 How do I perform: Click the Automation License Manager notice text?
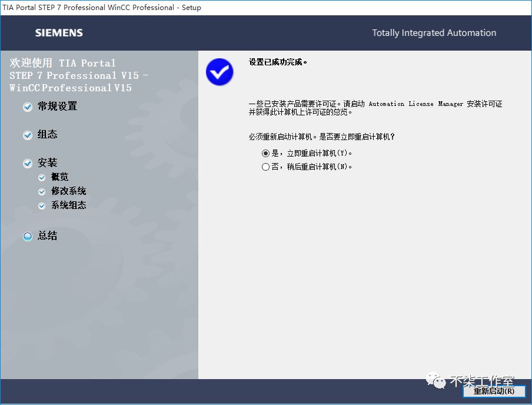tap(375, 108)
